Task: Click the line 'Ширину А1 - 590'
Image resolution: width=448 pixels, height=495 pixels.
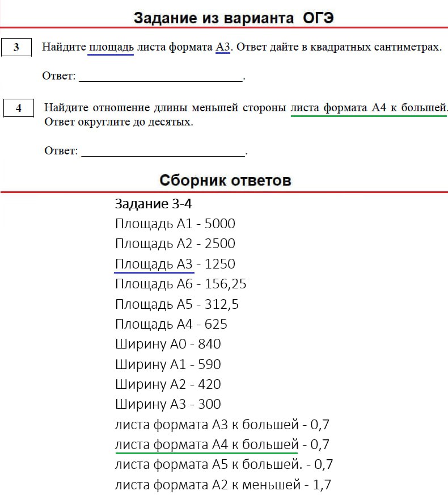Action: coord(168,364)
